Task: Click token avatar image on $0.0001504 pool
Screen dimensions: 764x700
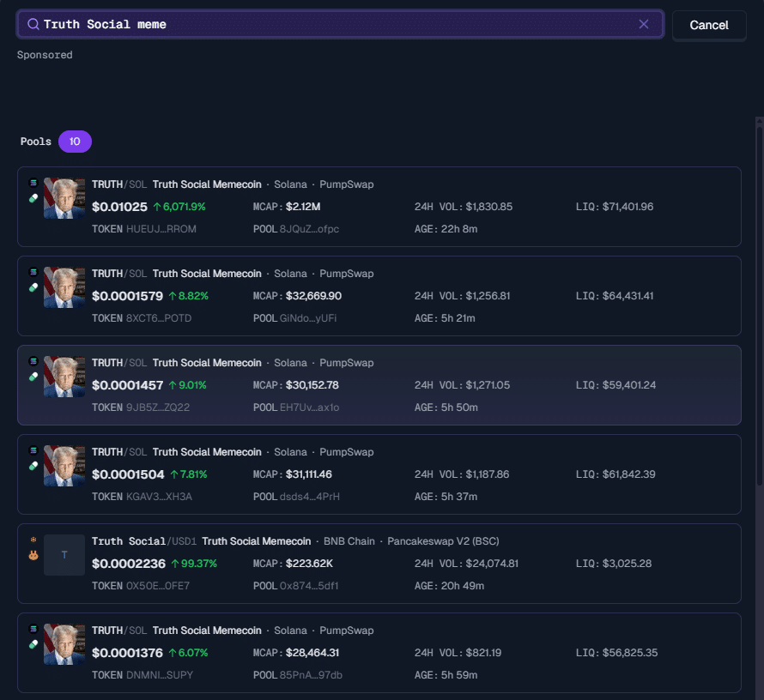Action: tap(64, 465)
